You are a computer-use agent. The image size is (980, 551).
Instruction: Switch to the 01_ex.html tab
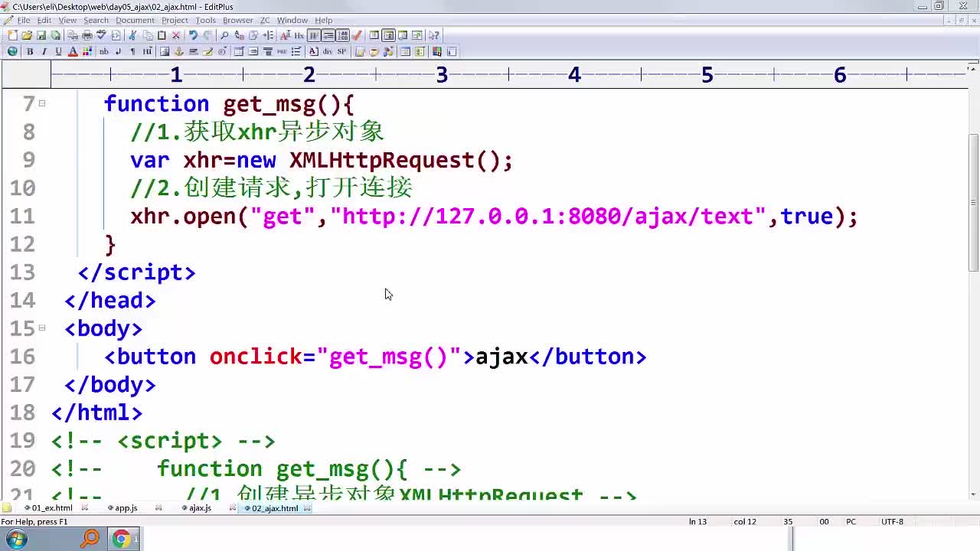pos(52,507)
